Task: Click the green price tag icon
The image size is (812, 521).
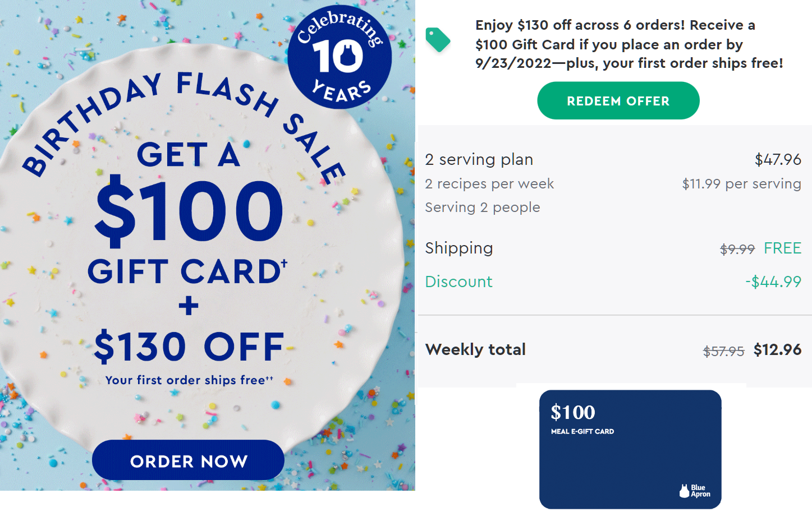Action: click(x=438, y=40)
